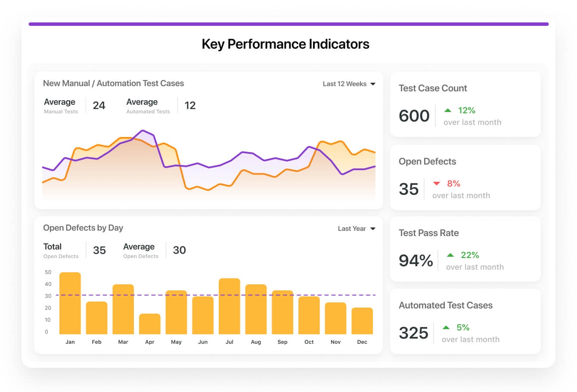Viewport: 577px width, 392px height.
Task: Click green up arrow beside 5%
Action: tap(446, 327)
